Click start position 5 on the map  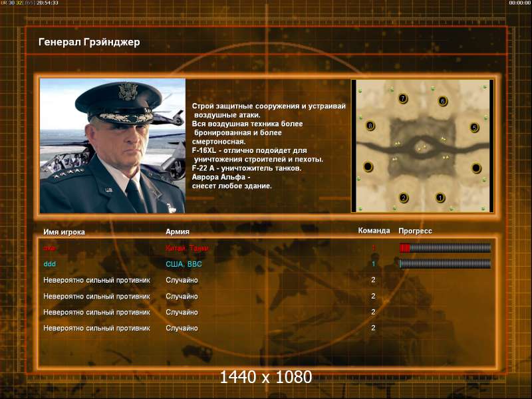point(474,128)
